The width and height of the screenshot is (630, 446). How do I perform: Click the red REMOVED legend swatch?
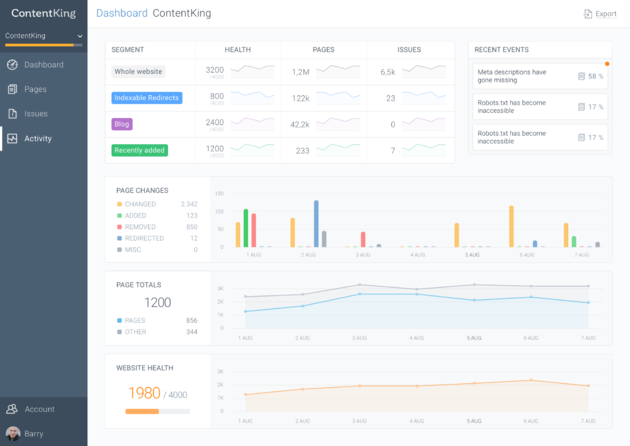tap(119, 227)
